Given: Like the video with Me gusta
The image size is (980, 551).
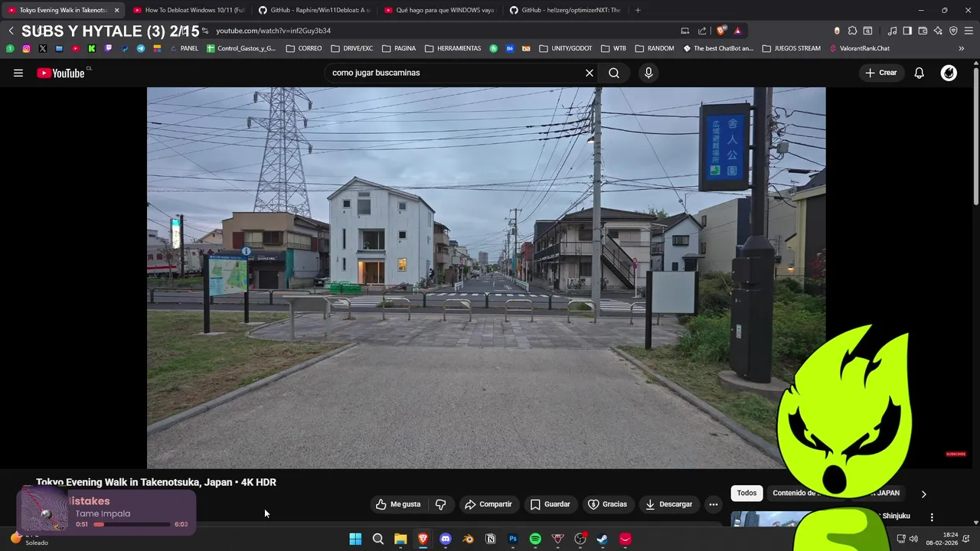Looking at the screenshot, I should click(398, 504).
